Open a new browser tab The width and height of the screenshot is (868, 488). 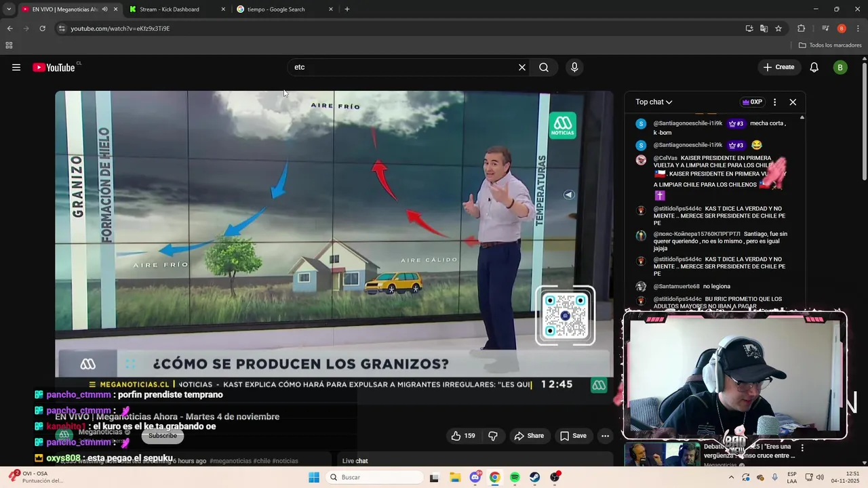click(347, 9)
